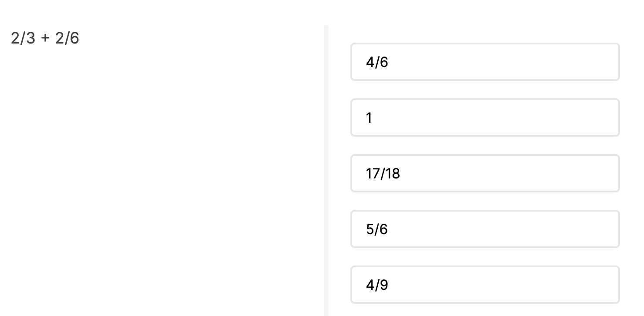Click the text label inside the 4/6 box
The image size is (644, 316).
click(377, 62)
